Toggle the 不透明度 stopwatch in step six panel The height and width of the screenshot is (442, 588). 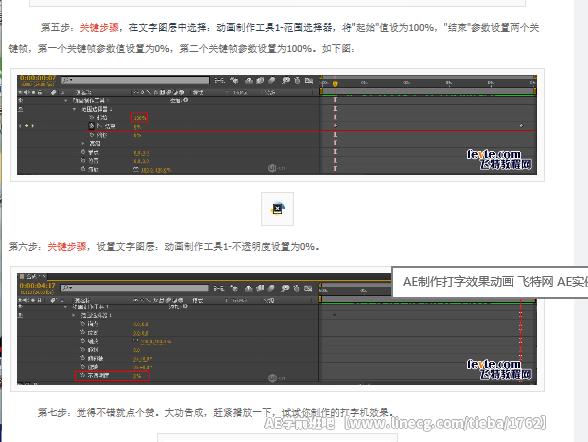[83, 375]
